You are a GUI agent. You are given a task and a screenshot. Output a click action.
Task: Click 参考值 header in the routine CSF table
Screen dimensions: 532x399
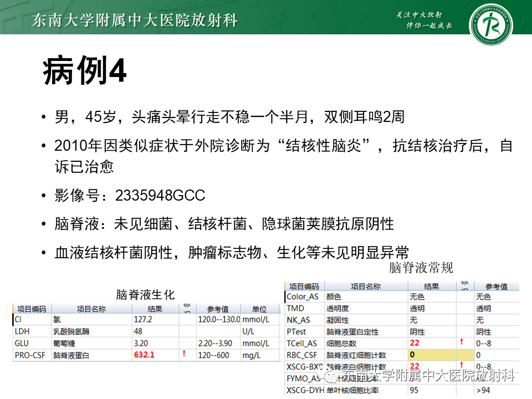pos(497,287)
